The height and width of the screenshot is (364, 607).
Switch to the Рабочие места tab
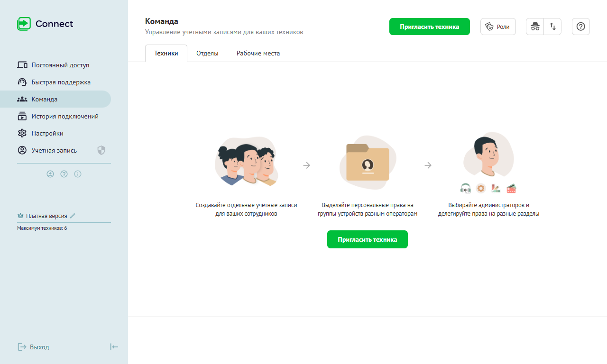pyautogui.click(x=258, y=54)
